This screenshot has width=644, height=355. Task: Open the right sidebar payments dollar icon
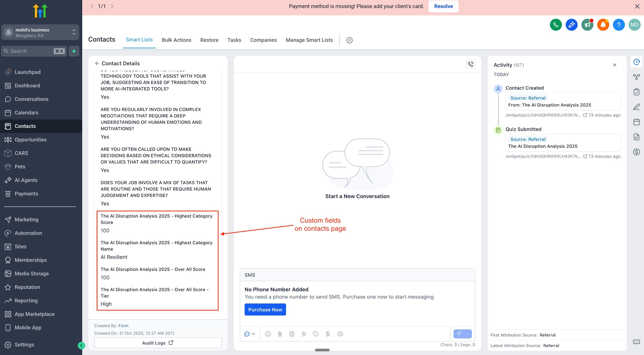(x=636, y=152)
